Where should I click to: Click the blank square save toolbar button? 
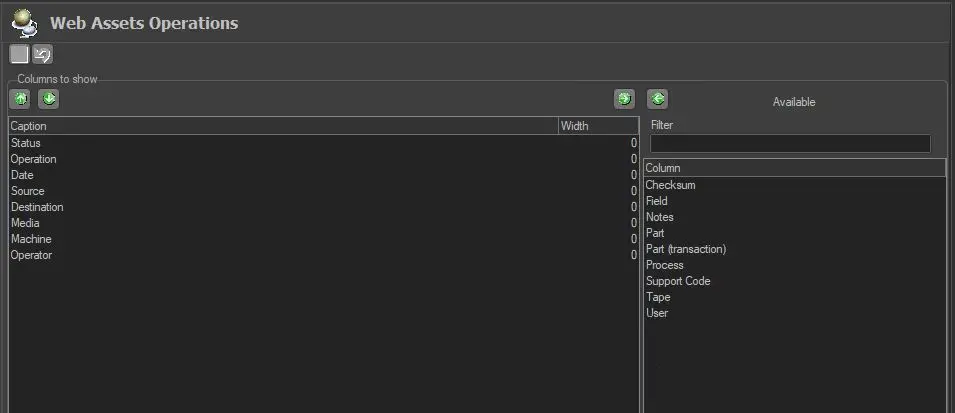tap(19, 55)
